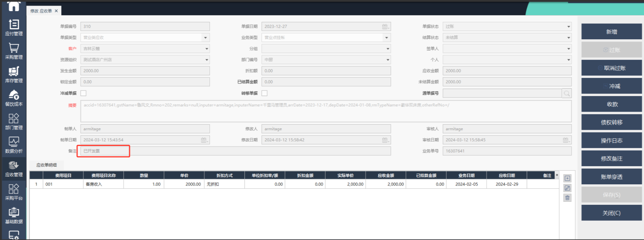
Task: Select the 修改 应收单 tab
Action: click(x=41, y=11)
